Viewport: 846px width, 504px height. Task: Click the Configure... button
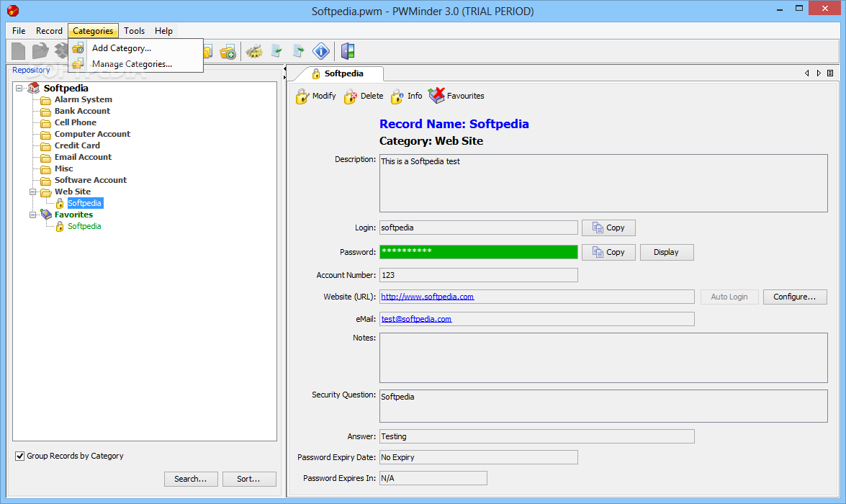[x=795, y=297]
